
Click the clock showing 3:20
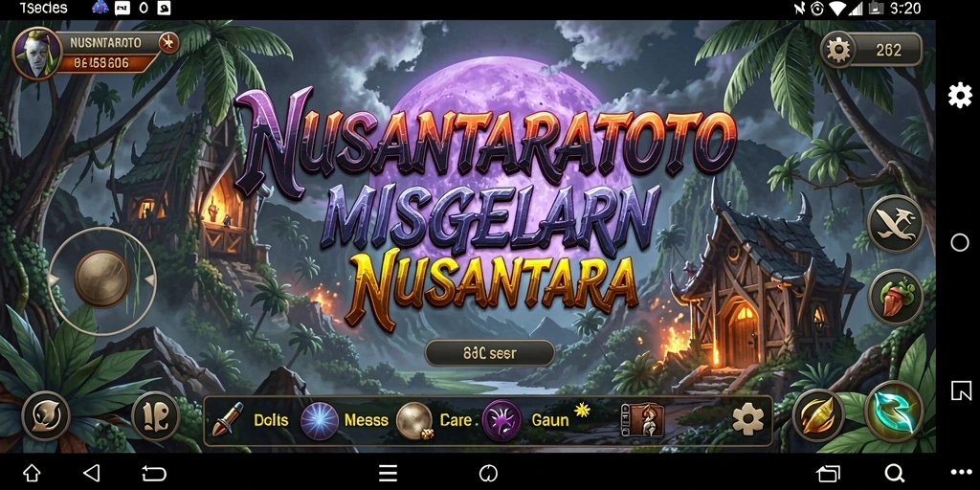click(904, 9)
